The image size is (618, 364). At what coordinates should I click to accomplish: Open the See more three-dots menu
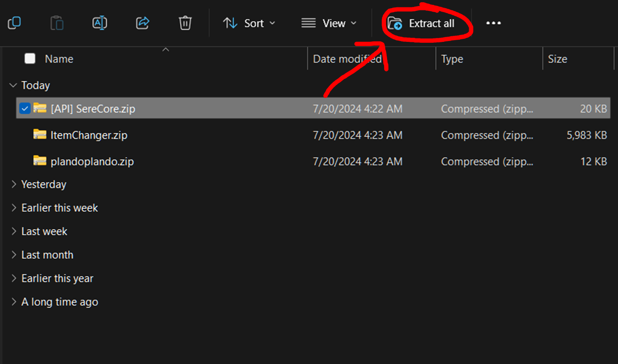click(493, 23)
